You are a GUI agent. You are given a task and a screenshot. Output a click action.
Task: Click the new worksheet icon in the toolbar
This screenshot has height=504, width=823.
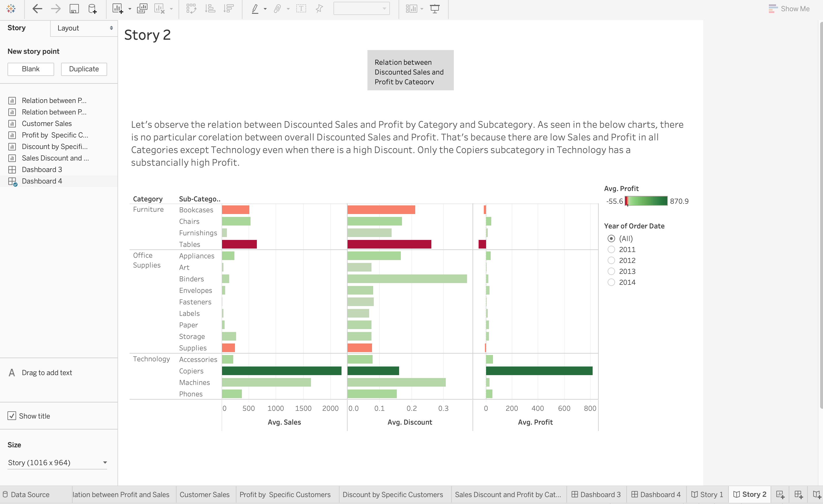point(117,9)
